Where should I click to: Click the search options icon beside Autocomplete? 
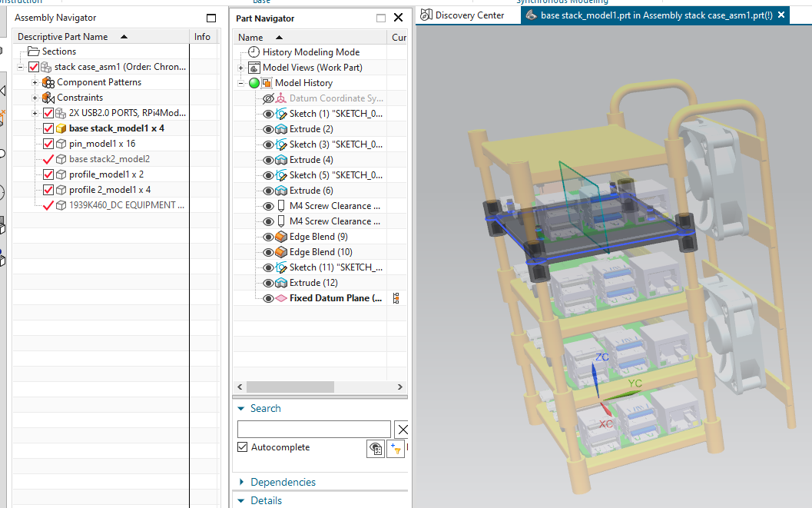(x=376, y=449)
